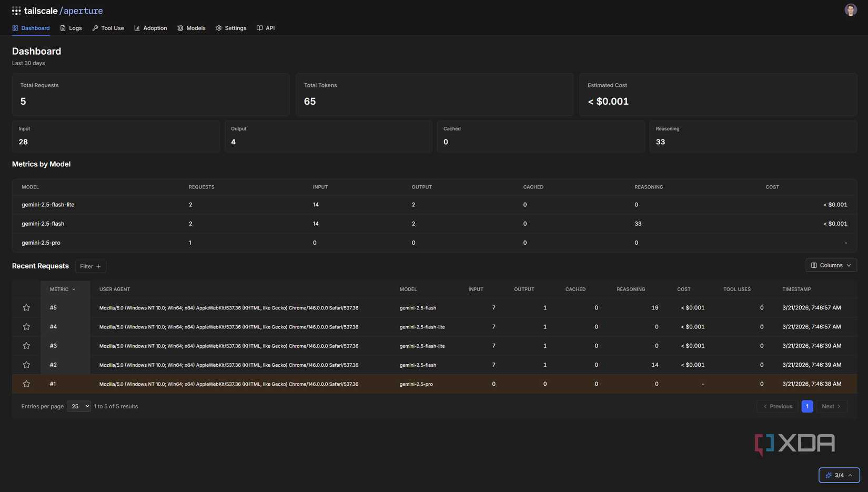Switch to the Logs tab
Viewport: 868px width, 492px height.
tap(71, 28)
